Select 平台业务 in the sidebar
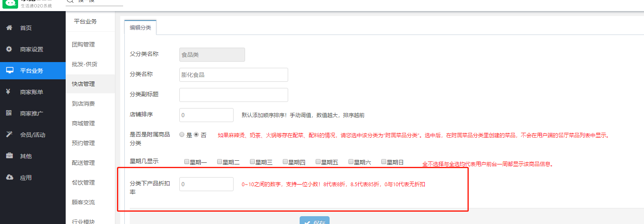The width and height of the screenshot is (644, 224). coord(33,71)
